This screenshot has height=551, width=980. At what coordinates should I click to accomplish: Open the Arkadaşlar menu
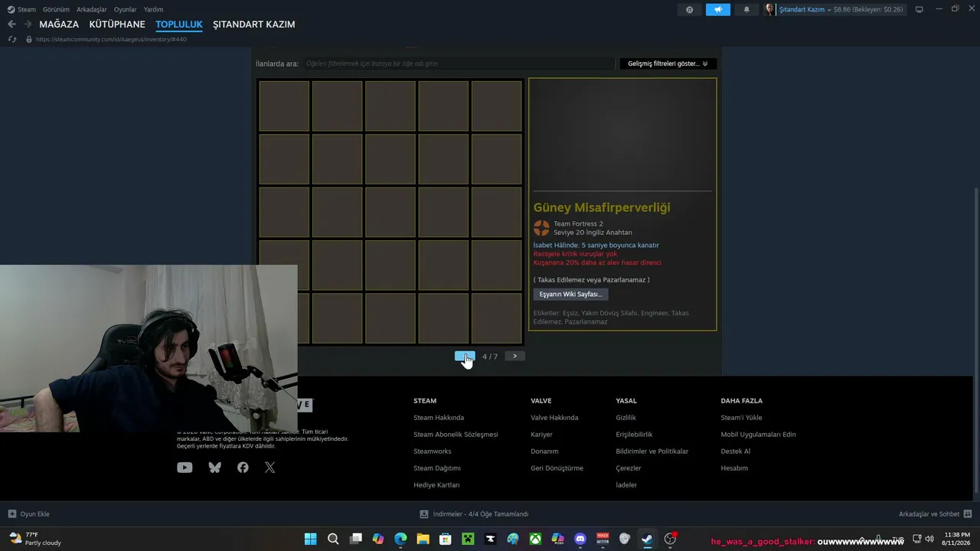tap(92, 10)
